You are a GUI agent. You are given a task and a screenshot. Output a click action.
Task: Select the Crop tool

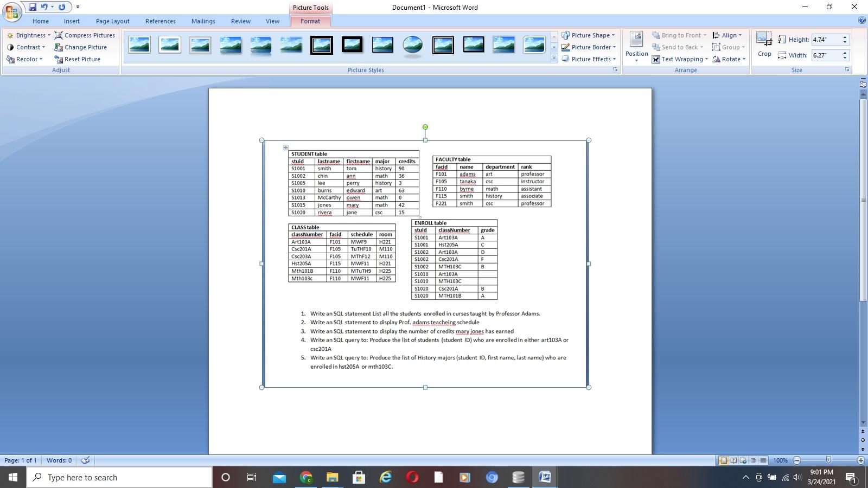[764, 44]
